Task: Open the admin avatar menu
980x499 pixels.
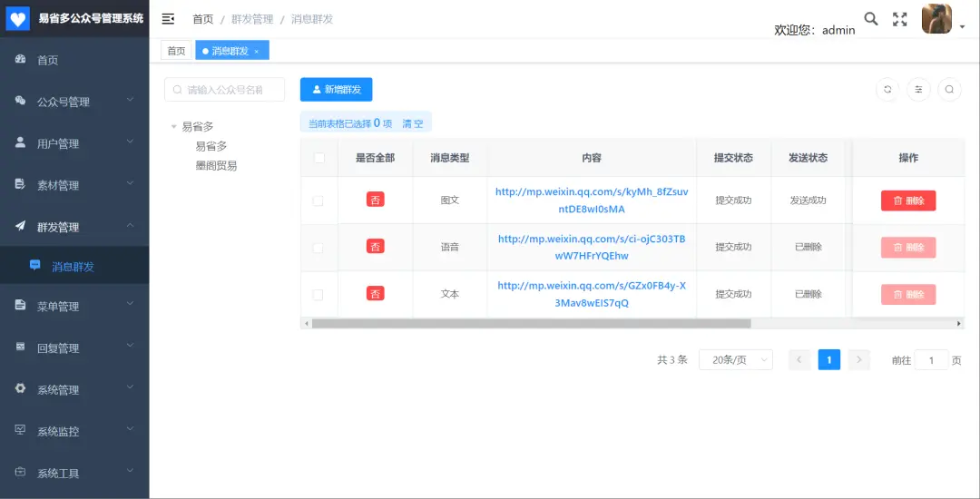Action: click(936, 19)
